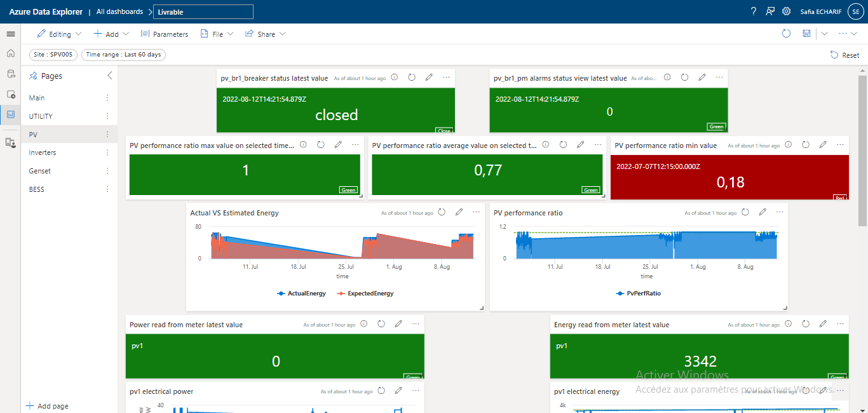Refresh pv_br1_breaker status tile
The height and width of the screenshot is (413, 868).
pos(412,78)
